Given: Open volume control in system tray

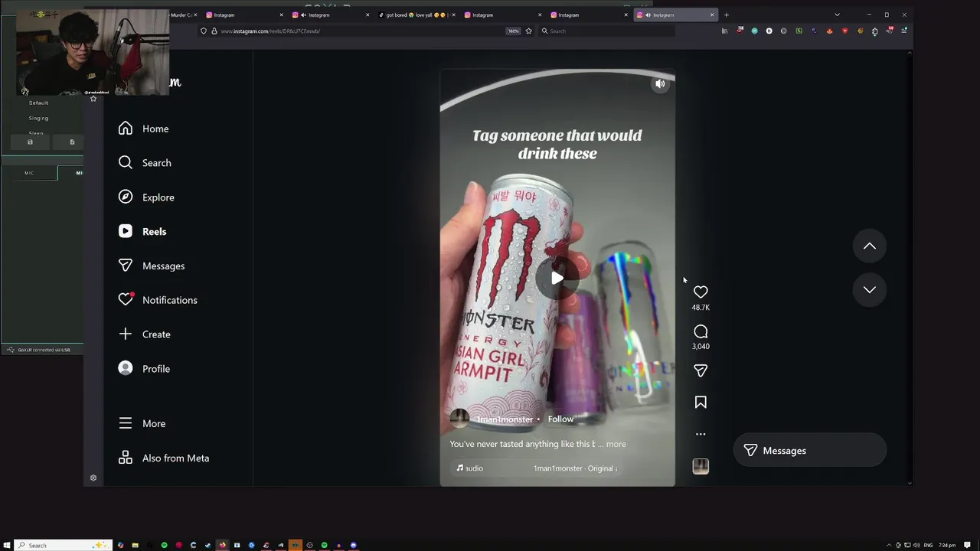Looking at the screenshot, I should pyautogui.click(x=916, y=546).
